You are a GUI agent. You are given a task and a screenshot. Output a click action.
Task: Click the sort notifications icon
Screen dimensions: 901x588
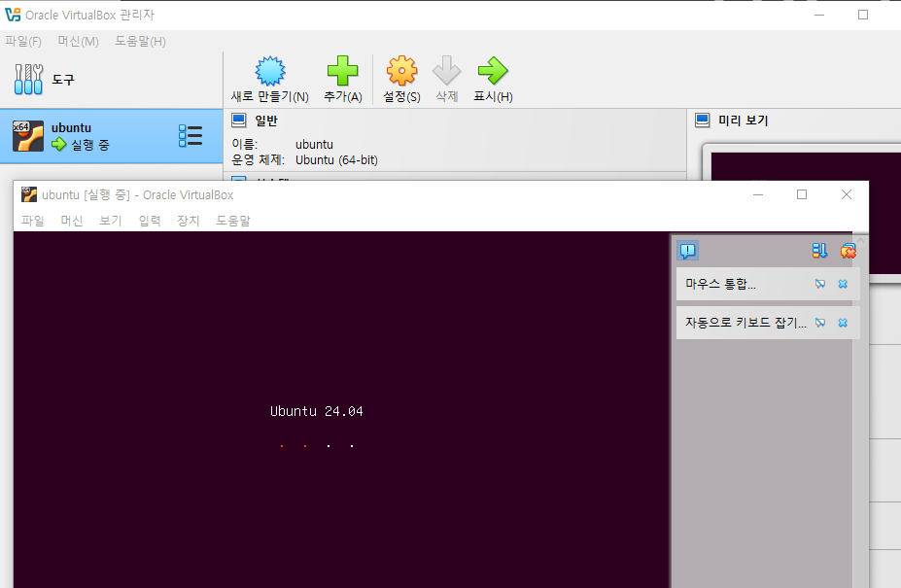(820, 251)
